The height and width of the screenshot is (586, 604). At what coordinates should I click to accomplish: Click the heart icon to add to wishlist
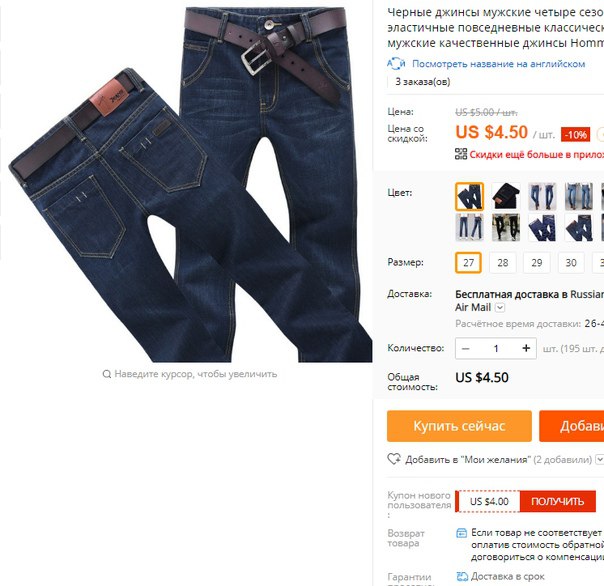[x=394, y=459]
